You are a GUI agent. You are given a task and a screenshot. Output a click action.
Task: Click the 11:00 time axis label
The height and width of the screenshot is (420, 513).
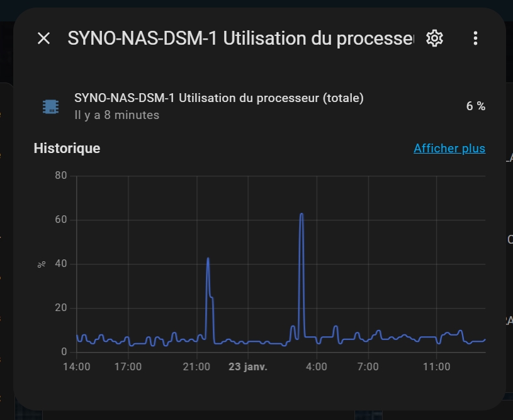click(x=436, y=366)
